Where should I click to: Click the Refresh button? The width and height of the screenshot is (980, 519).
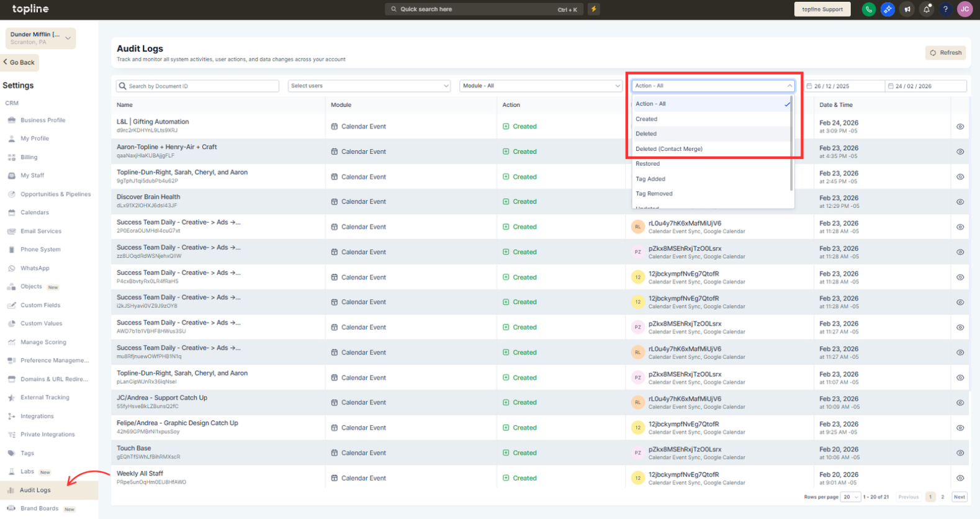(x=945, y=53)
